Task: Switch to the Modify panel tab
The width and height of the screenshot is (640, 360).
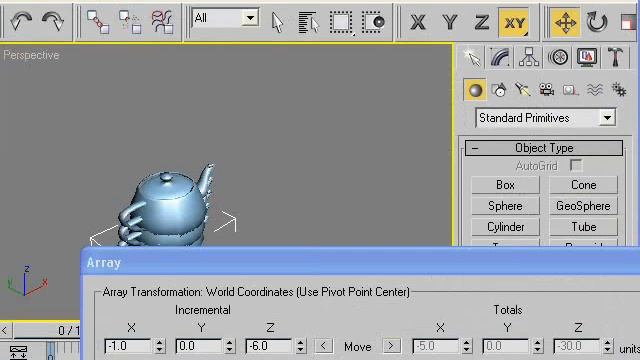Action: coord(500,58)
